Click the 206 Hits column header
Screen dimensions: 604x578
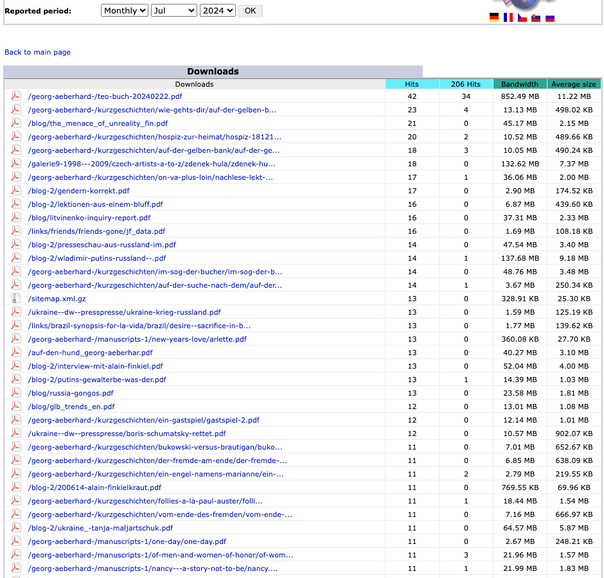point(466,84)
